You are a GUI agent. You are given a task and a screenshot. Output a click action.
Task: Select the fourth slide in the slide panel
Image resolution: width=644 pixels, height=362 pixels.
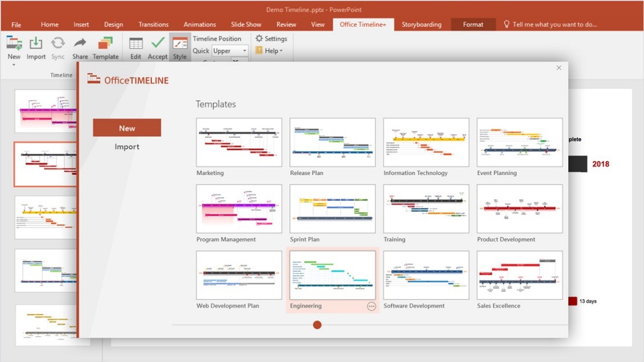pyautogui.click(x=46, y=271)
